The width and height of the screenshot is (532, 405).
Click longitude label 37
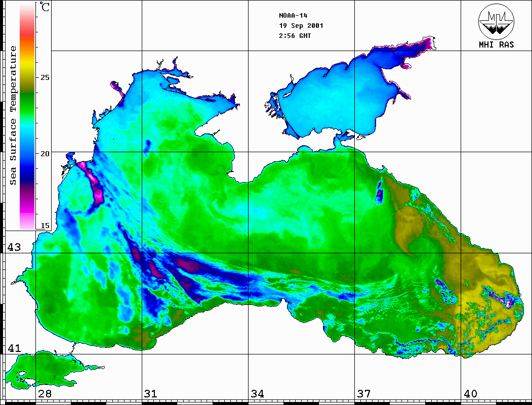pyautogui.click(x=364, y=394)
